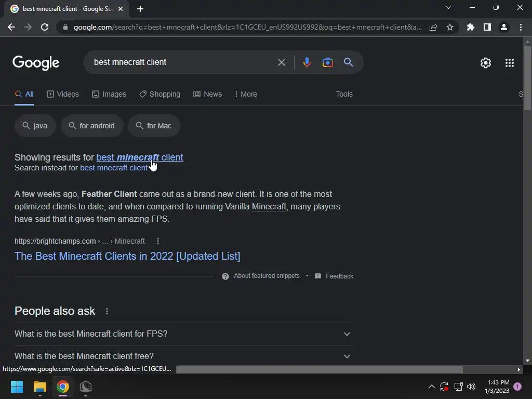532x399 pixels.
Task: Open the Google apps grid
Action: point(509,63)
